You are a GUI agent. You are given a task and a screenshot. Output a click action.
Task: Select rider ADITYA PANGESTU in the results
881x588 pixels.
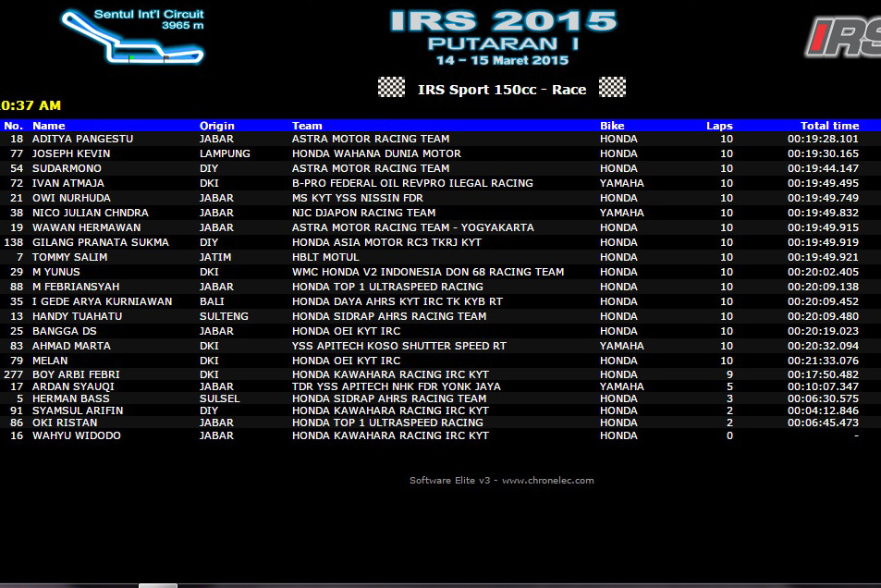[x=82, y=139]
